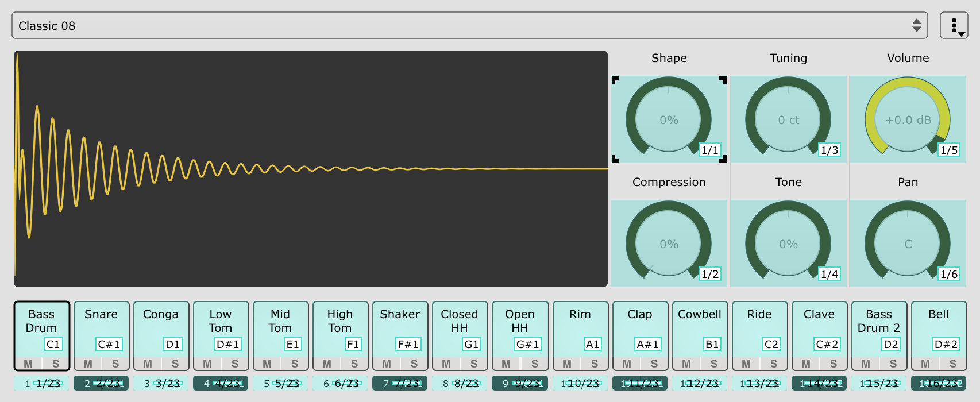Click the C#2 note label on Clave
Image resolution: width=980 pixels, height=402 pixels.
[827, 344]
